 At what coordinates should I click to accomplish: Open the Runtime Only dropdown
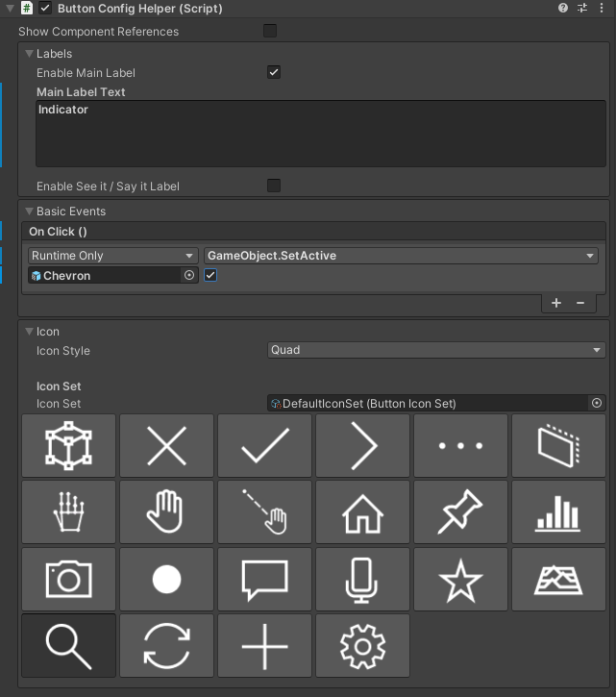coord(112,256)
